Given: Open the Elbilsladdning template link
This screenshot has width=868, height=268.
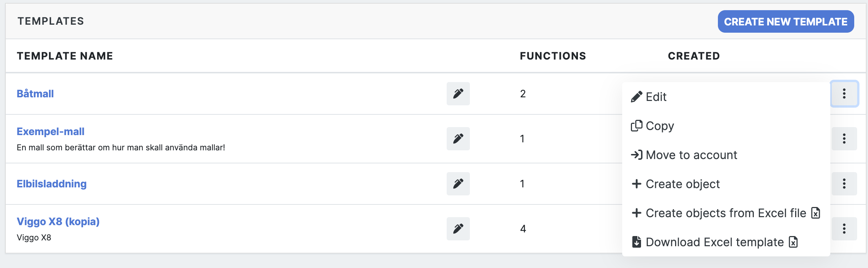Looking at the screenshot, I should (x=51, y=184).
